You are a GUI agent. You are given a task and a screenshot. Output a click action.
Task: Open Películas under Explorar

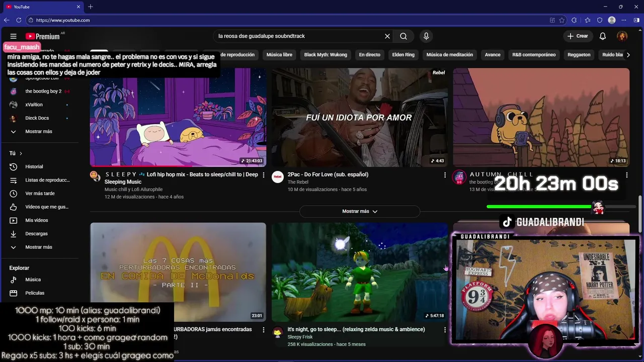(x=40, y=293)
